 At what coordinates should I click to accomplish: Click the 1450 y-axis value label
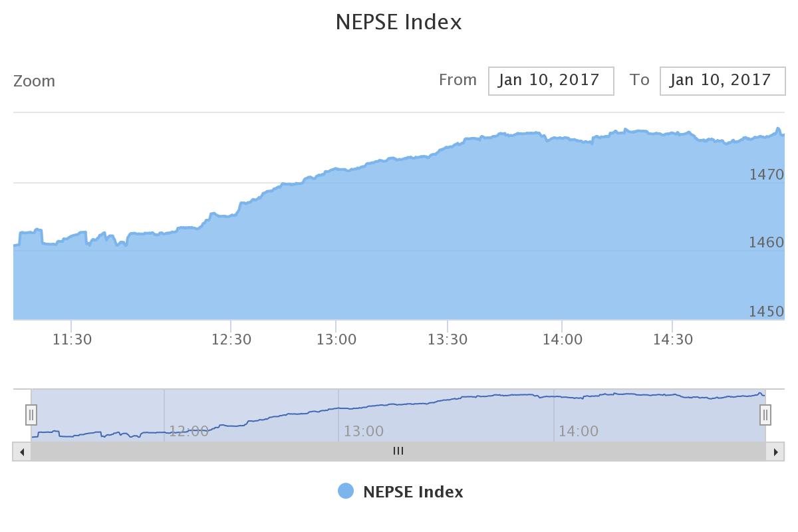[x=766, y=311]
